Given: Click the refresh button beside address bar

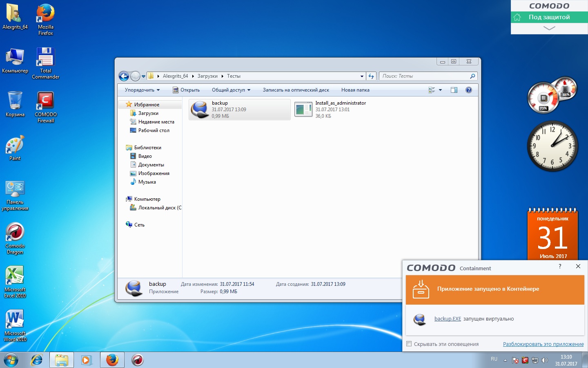Looking at the screenshot, I should point(371,76).
